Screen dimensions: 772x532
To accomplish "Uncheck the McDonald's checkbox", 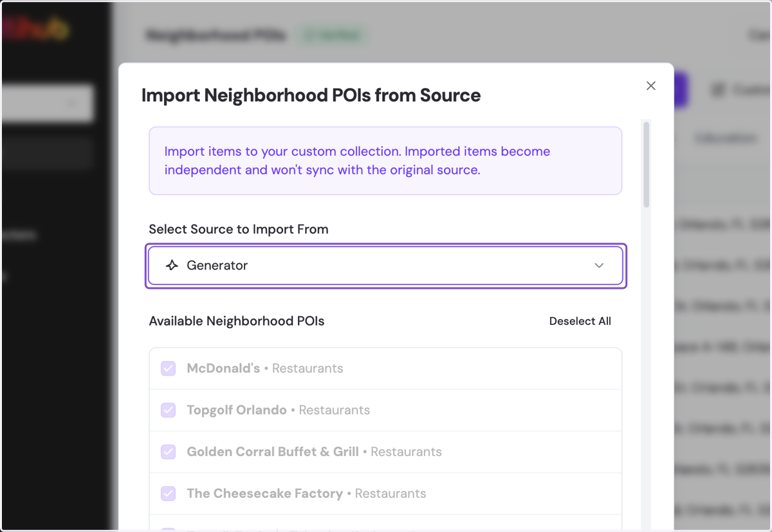I will (168, 369).
